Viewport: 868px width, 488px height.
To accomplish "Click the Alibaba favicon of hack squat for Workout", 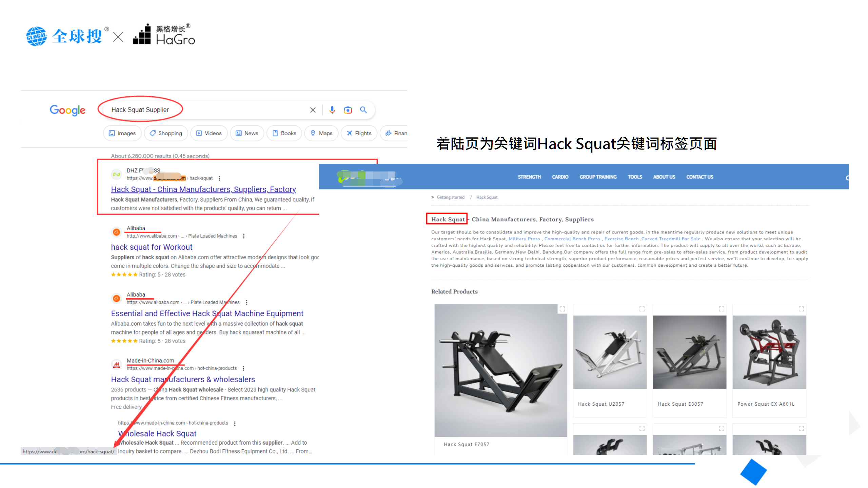I will coord(116,232).
